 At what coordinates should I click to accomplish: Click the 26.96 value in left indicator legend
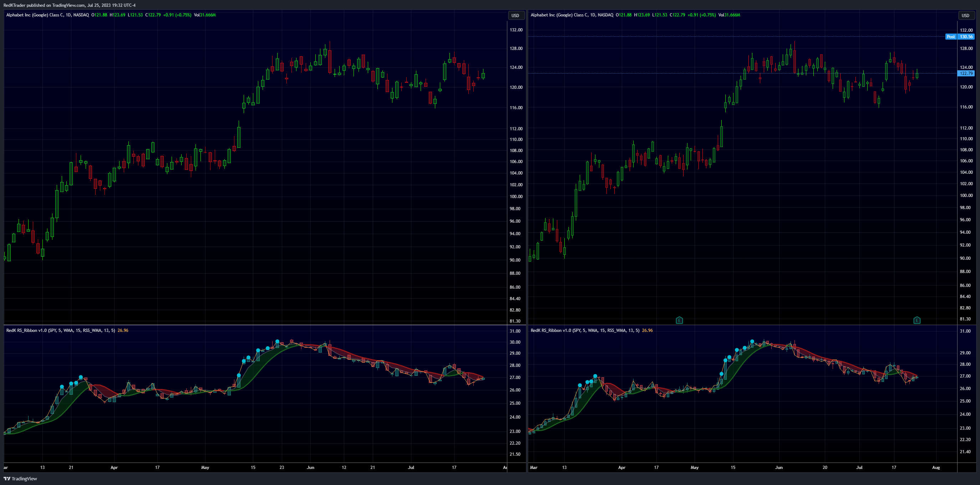pos(123,330)
